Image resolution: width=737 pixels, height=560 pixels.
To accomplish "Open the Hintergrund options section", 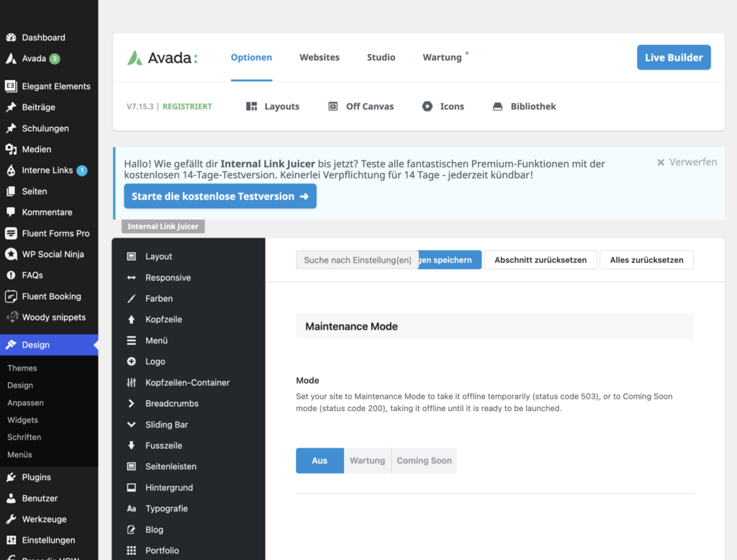I will (x=189, y=487).
